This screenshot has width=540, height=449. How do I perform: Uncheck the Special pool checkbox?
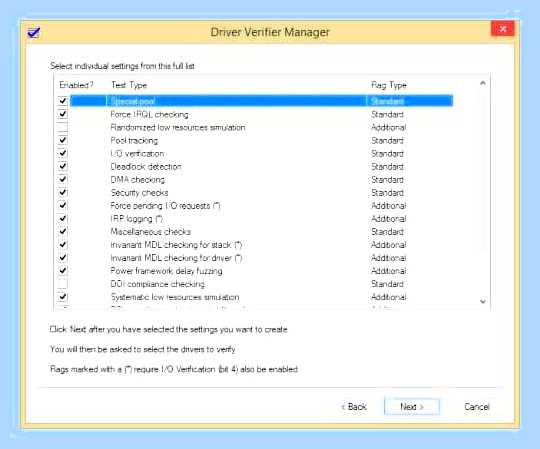tap(63, 101)
